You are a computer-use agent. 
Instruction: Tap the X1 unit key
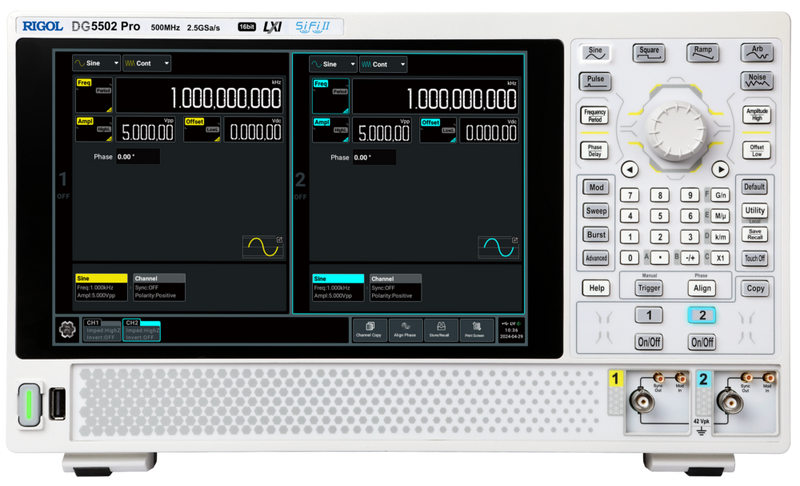pyautogui.click(x=720, y=258)
